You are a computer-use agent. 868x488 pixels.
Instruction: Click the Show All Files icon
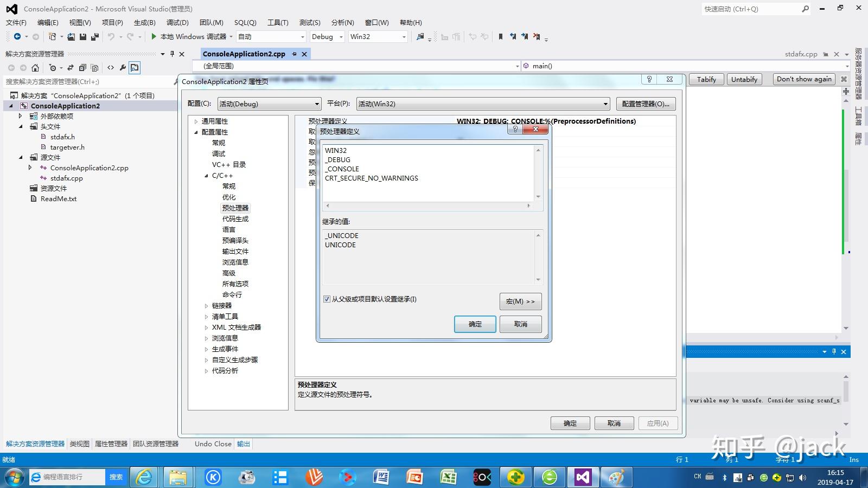coord(94,68)
